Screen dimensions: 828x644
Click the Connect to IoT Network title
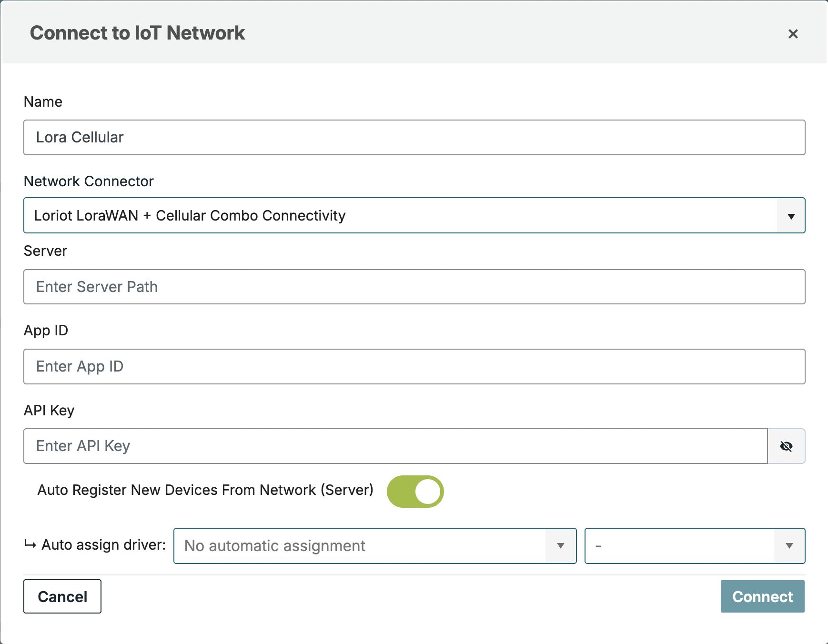(137, 33)
